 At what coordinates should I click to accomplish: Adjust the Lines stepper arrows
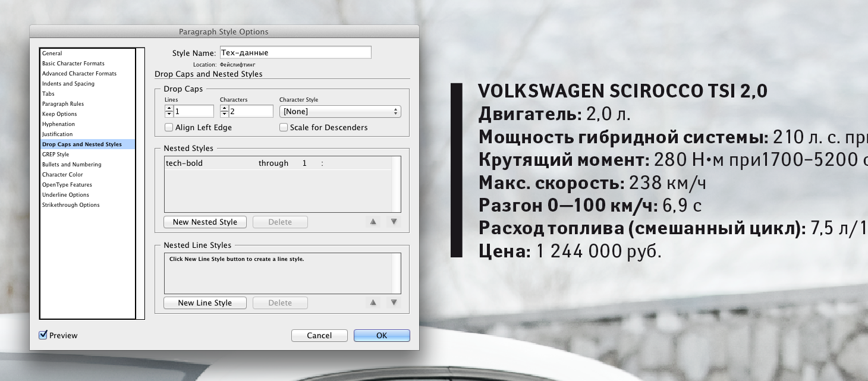[169, 111]
